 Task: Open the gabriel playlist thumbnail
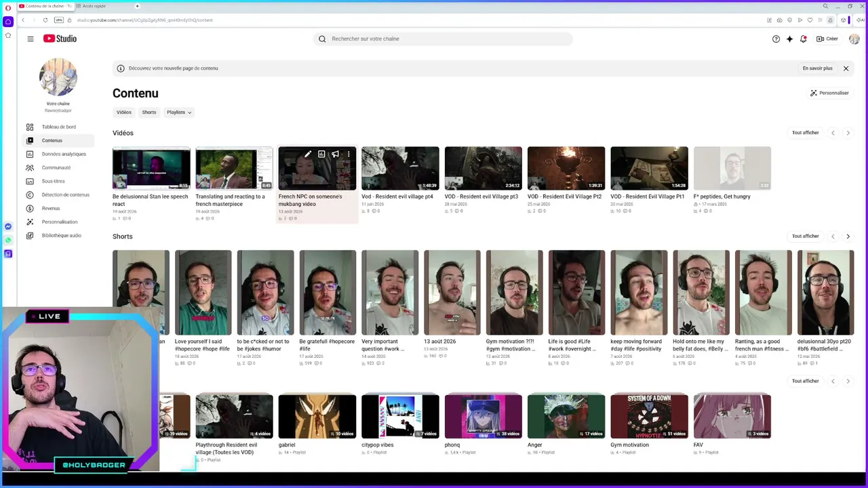[317, 416]
